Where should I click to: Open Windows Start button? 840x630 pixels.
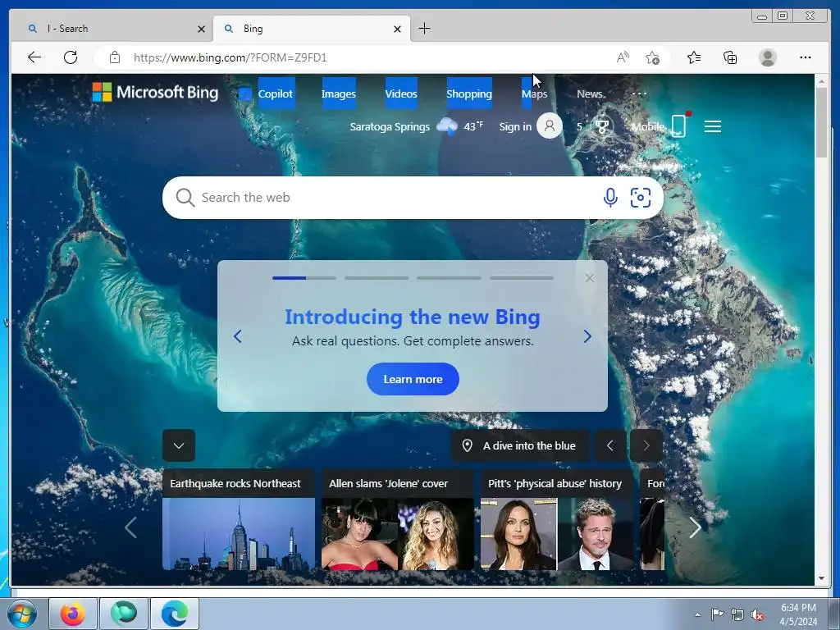22,614
